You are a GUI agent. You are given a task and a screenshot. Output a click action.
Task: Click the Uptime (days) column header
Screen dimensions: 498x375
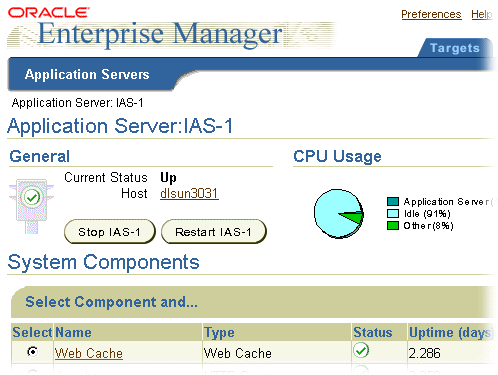[x=451, y=332]
